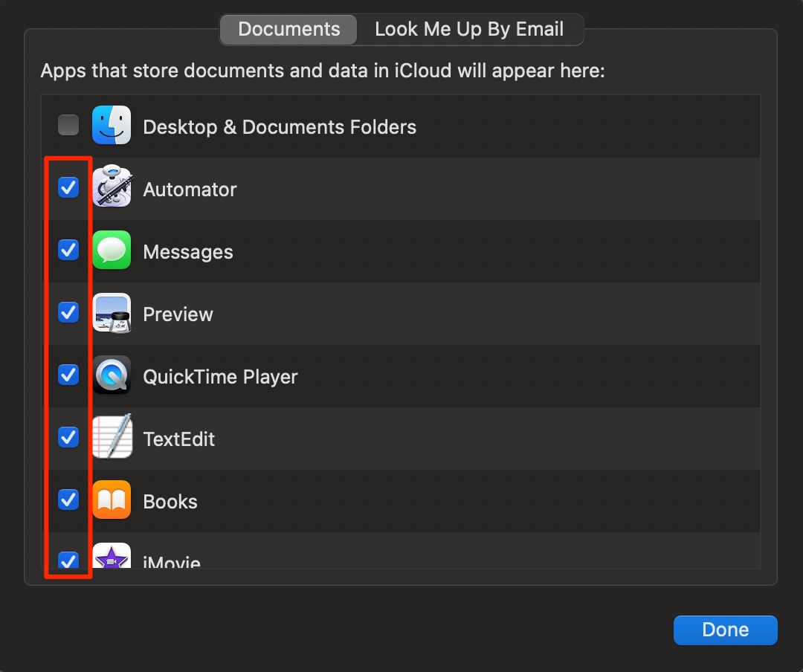The width and height of the screenshot is (803, 672).
Task: Disable Messages iCloud storage
Action: click(x=68, y=251)
